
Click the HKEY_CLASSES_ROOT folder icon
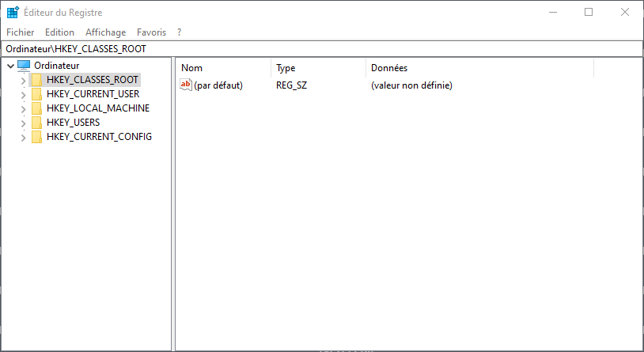(36, 80)
